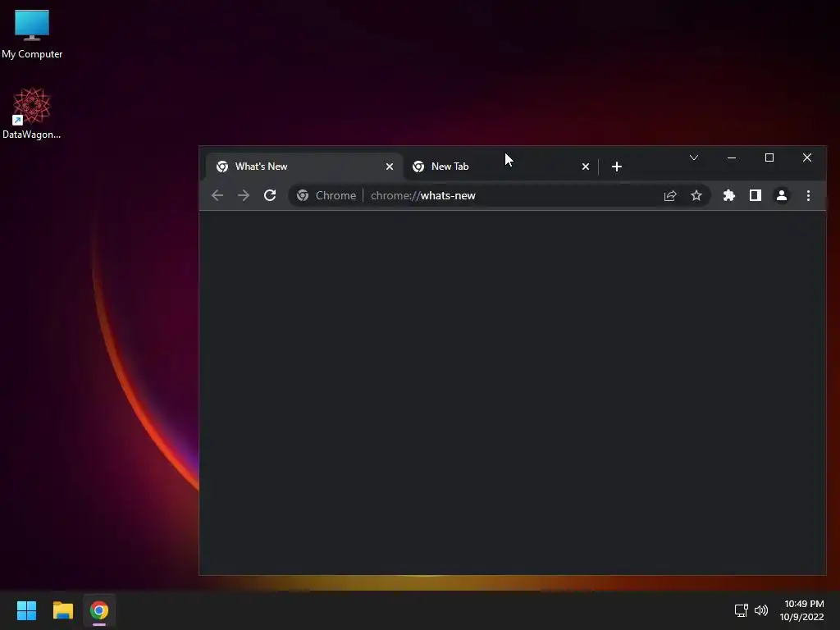The width and height of the screenshot is (840, 630).
Task: Toggle the side panel icon
Action: point(756,195)
